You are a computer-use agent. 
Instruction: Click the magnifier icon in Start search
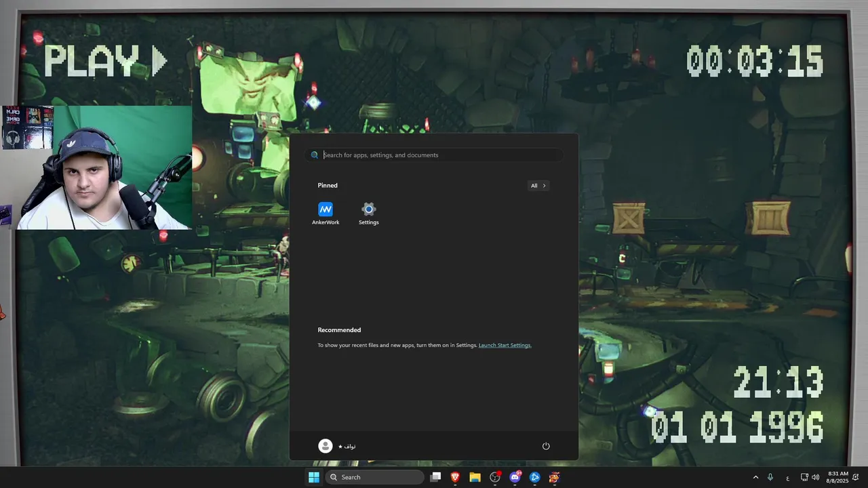click(315, 155)
